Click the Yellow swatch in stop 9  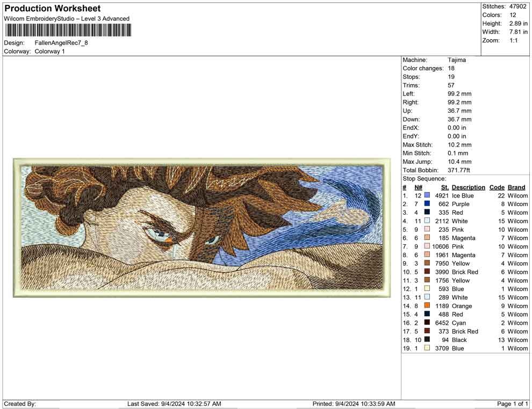pyautogui.click(x=427, y=264)
